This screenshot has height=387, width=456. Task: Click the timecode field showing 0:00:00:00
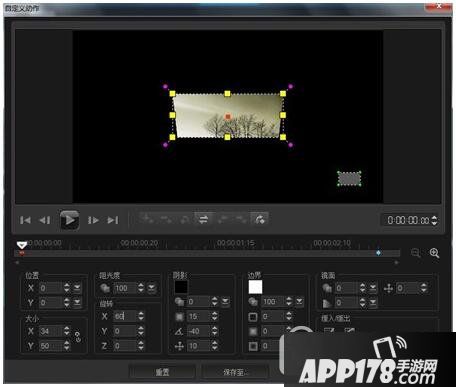tap(407, 220)
